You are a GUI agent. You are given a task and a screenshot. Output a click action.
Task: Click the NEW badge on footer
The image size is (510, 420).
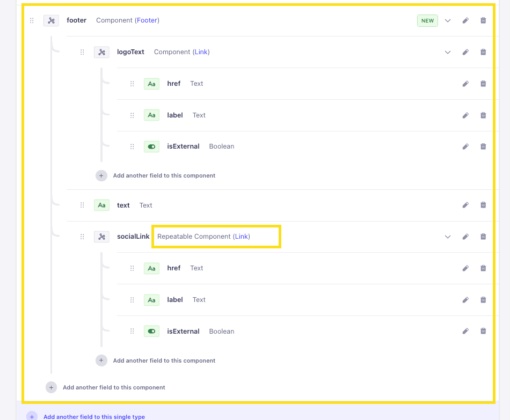tap(427, 20)
